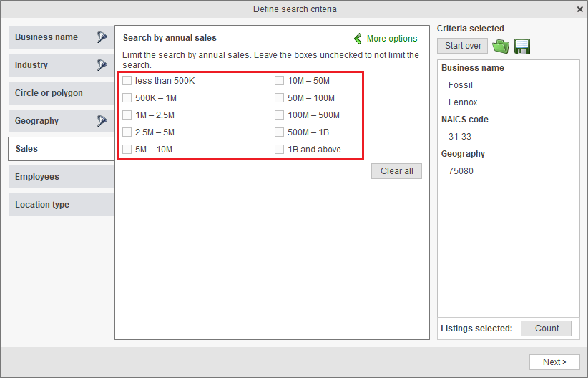Click the Geography heading in criteria list
Screen dimensions: 588x378
point(463,154)
